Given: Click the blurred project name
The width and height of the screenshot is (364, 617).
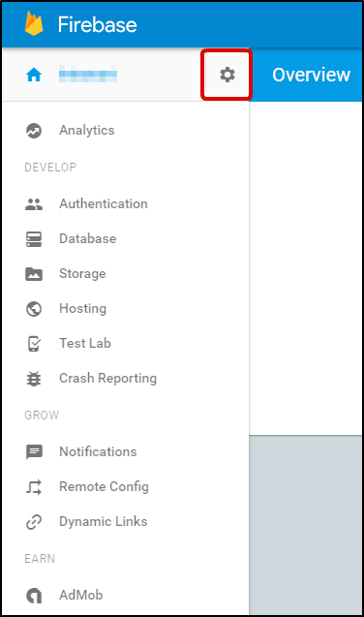Looking at the screenshot, I should pos(88,74).
